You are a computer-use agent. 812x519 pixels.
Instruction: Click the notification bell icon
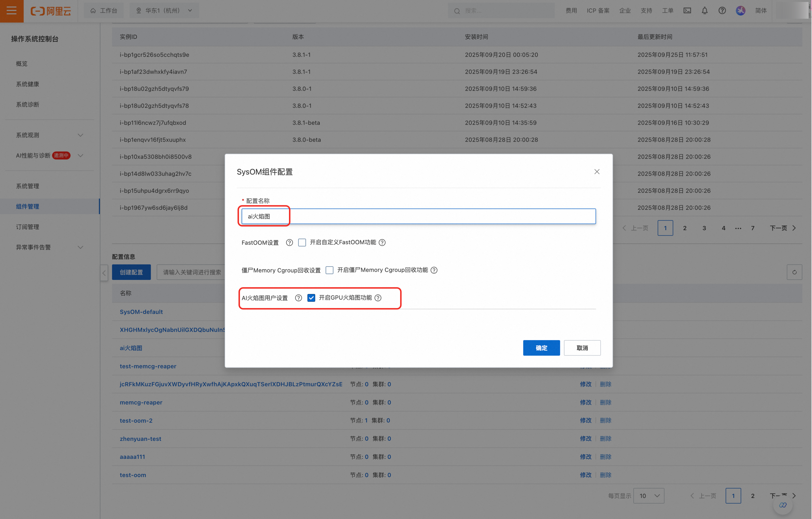[x=704, y=11]
